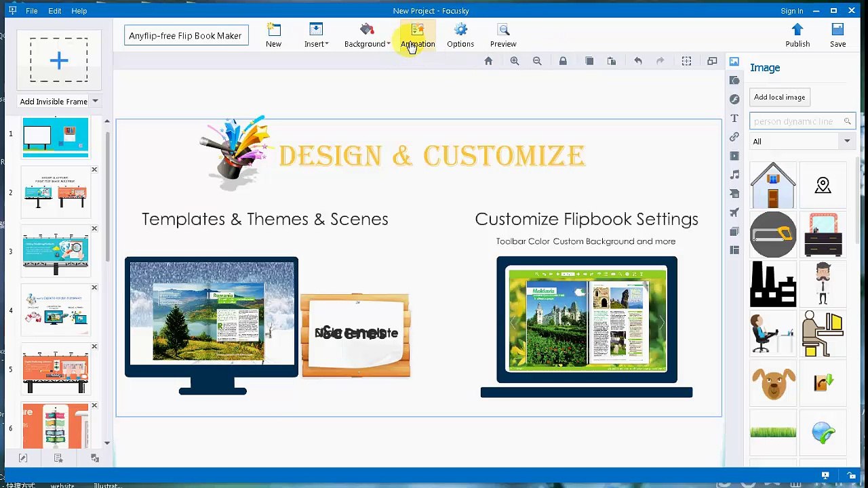Delete slide 2 with its X button
This screenshot has height=488, width=868.
94,169
